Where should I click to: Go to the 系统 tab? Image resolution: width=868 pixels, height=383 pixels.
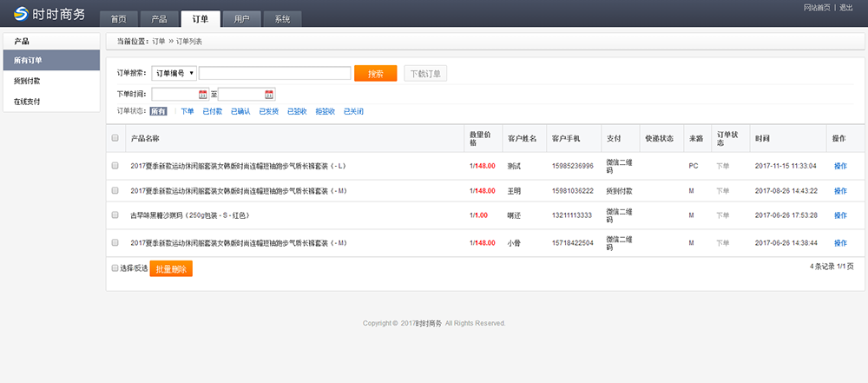282,19
